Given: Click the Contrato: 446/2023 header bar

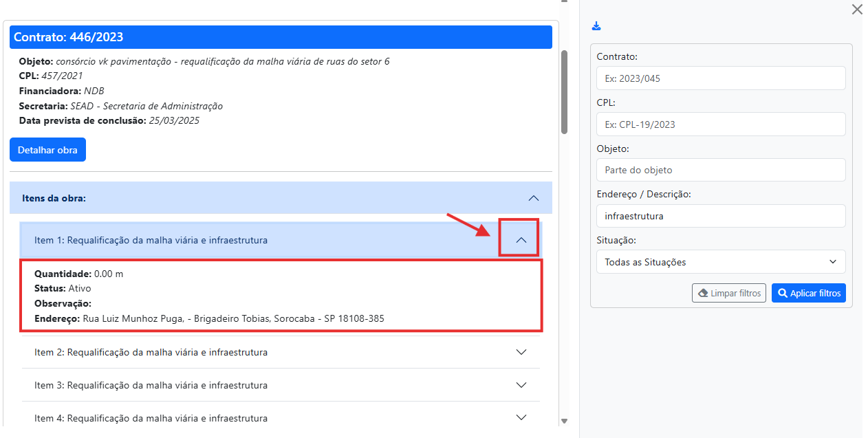Looking at the screenshot, I should (x=281, y=37).
